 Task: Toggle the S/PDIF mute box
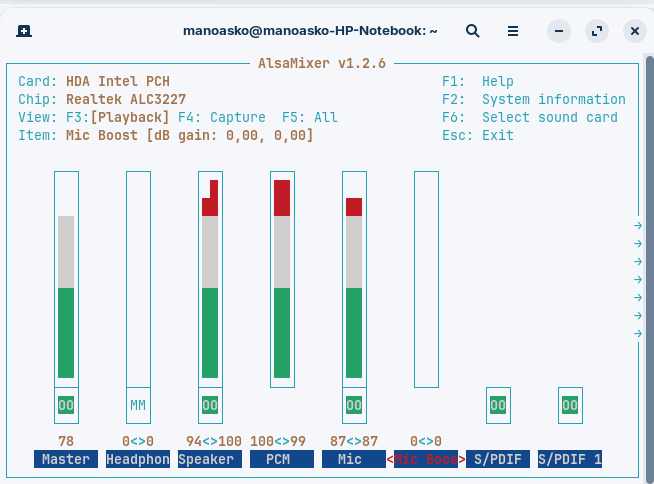pos(498,405)
